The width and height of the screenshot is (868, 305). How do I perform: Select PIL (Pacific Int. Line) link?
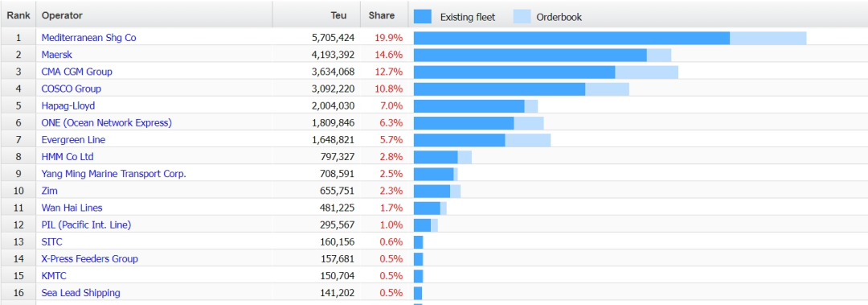click(x=86, y=225)
